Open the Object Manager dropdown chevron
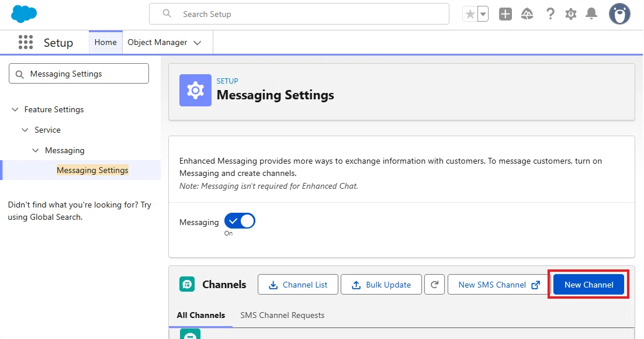 click(x=197, y=43)
